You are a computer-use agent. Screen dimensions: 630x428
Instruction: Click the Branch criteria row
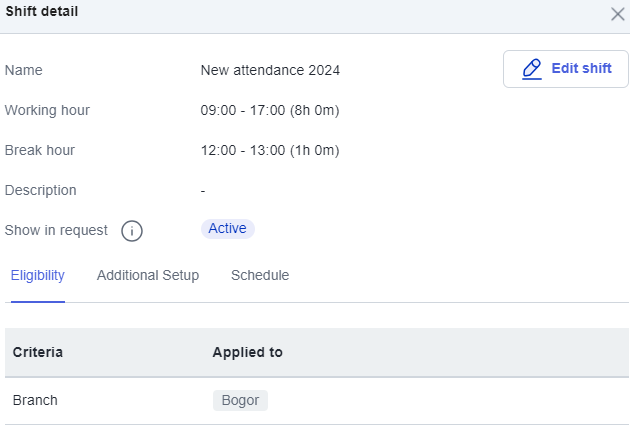tap(317, 401)
